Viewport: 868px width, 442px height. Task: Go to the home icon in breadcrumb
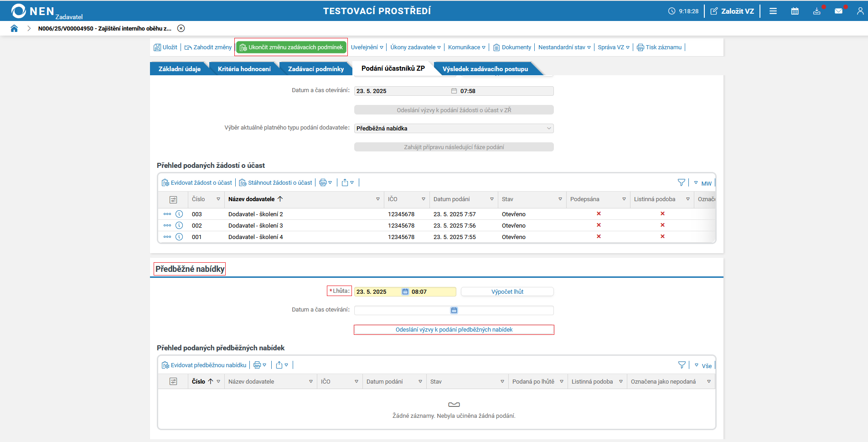[x=14, y=28]
